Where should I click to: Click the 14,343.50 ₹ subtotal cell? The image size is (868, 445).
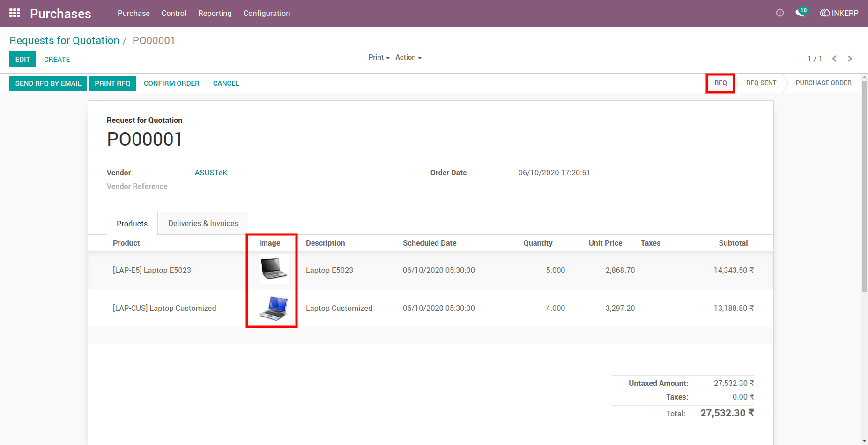[x=734, y=270]
